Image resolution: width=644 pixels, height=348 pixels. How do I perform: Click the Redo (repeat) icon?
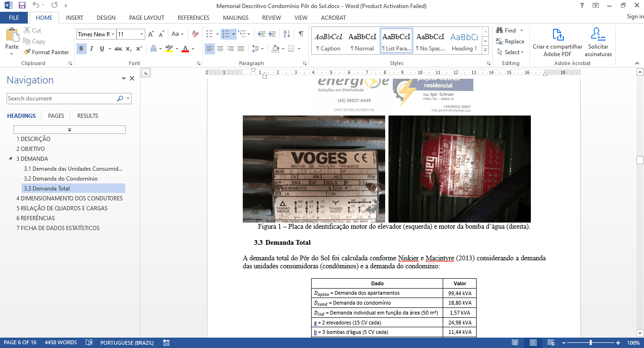tap(54, 6)
